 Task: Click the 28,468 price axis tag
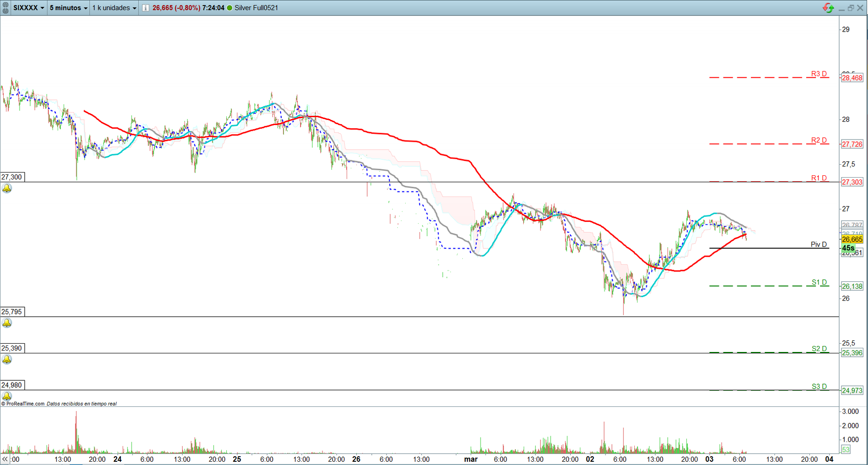[852, 78]
